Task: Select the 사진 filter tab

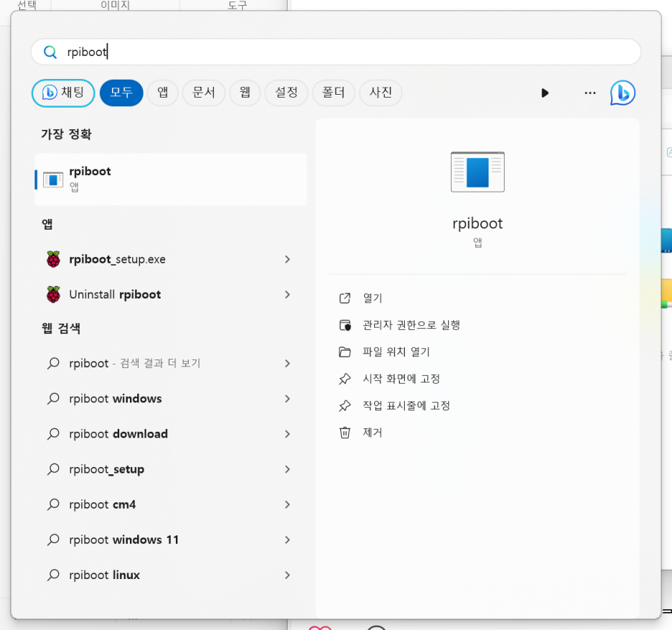Action: [381, 93]
